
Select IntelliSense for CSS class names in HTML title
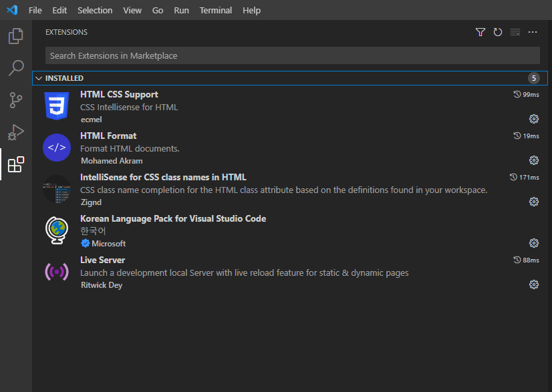(163, 177)
